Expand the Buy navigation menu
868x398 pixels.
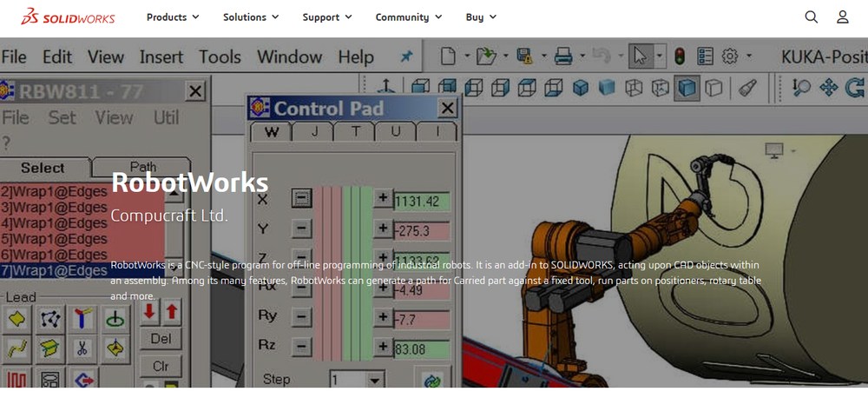[x=481, y=17]
